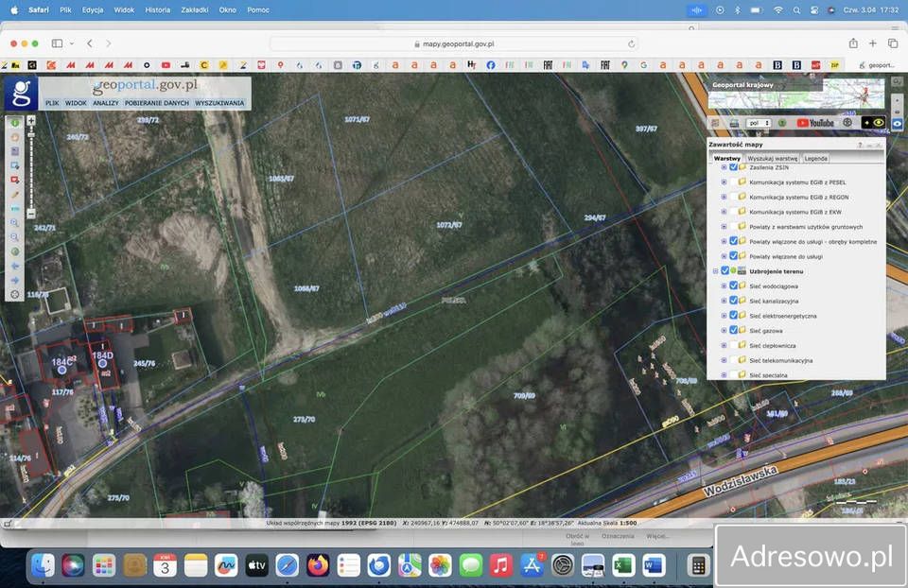Switch to the Legenda tab

point(816,159)
